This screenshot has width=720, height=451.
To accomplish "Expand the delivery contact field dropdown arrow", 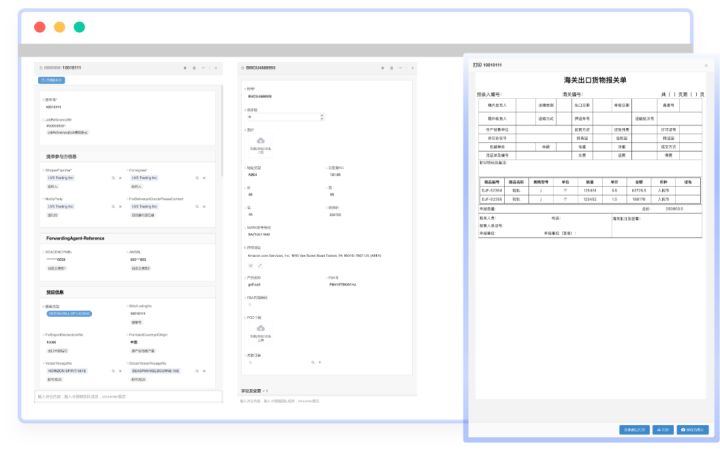I will (204, 207).
